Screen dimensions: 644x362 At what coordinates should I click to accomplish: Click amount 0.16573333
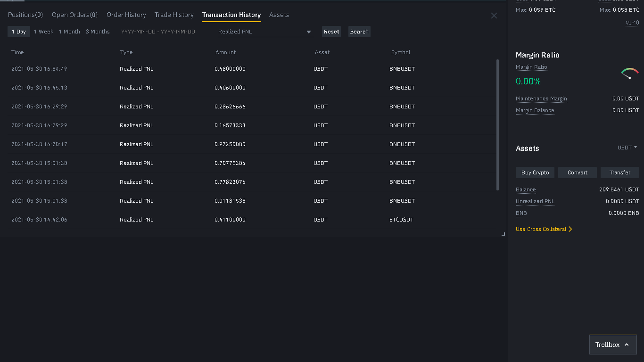230,125
